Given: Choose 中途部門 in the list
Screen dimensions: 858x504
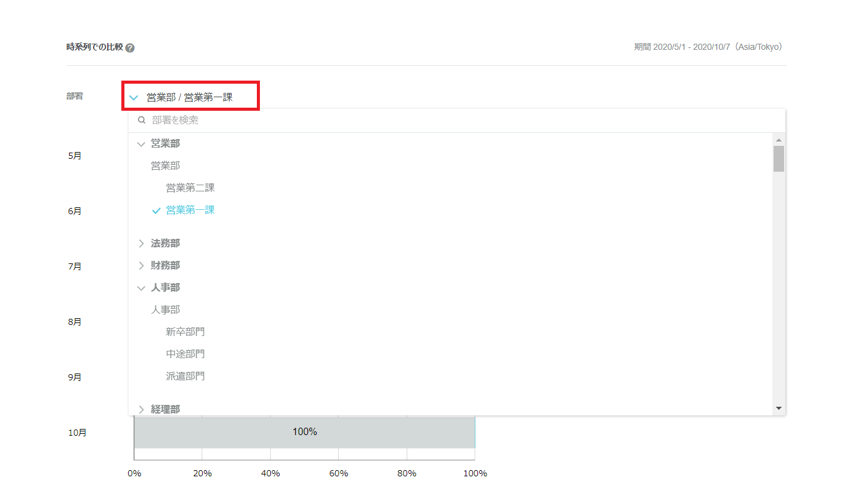Looking at the screenshot, I should 185,354.
